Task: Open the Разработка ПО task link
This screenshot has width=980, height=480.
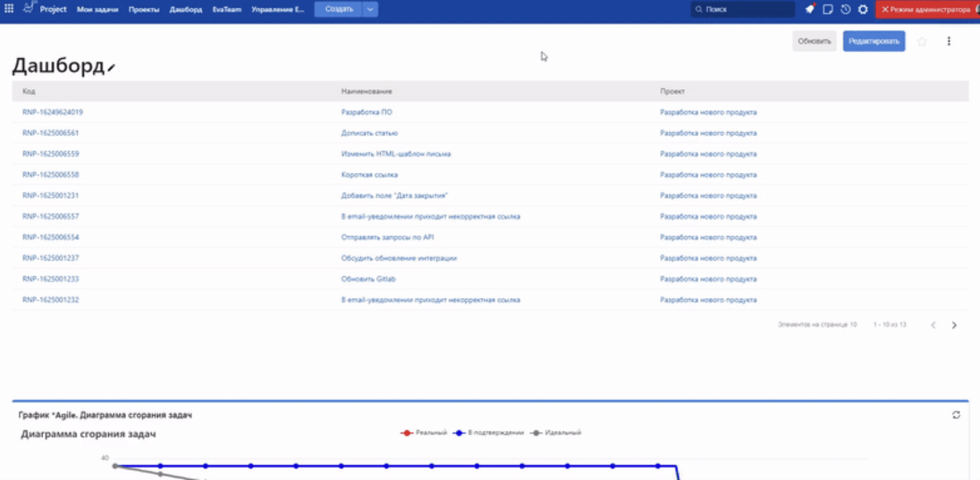Action: (x=366, y=112)
